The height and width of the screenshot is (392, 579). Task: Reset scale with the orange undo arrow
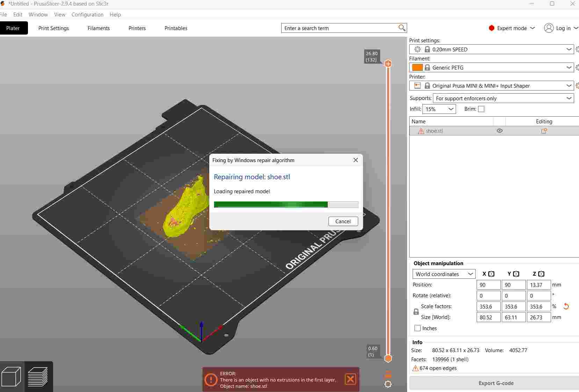(x=566, y=306)
